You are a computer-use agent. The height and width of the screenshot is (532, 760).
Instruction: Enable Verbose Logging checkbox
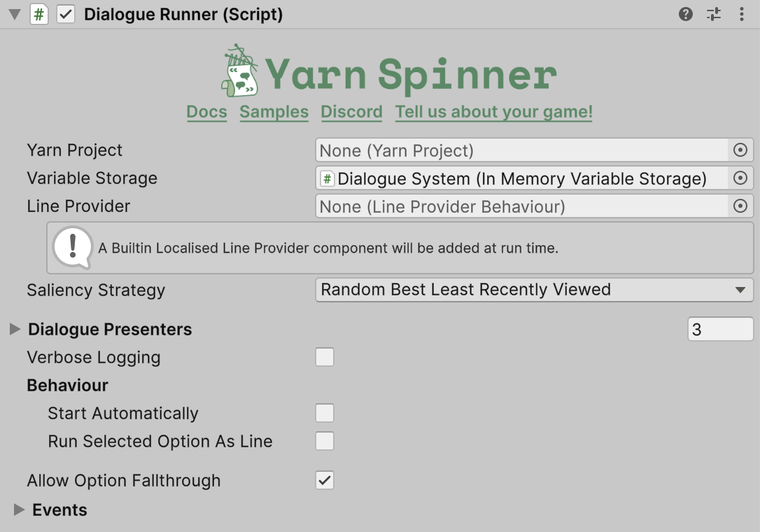coord(325,357)
